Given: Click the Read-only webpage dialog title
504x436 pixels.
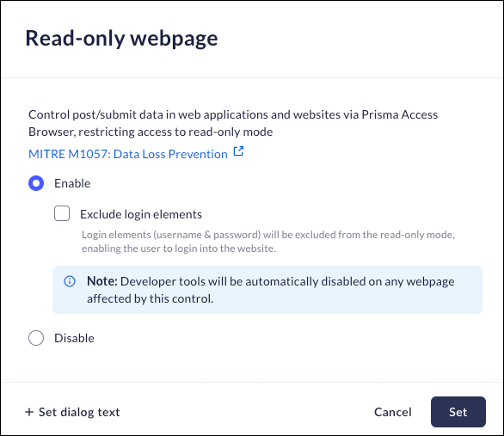Looking at the screenshot, I should 121,38.
